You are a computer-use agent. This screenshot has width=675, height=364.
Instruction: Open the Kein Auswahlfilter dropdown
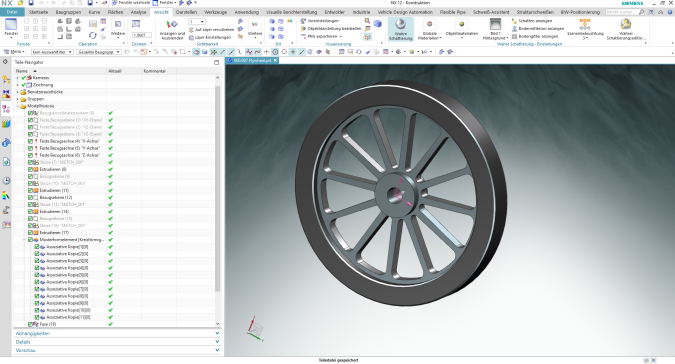tap(52, 52)
